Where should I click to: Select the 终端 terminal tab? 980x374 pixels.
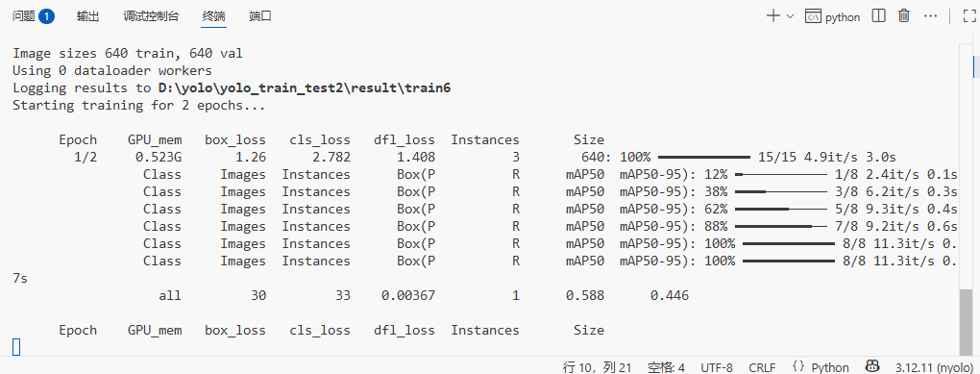pyautogui.click(x=213, y=17)
